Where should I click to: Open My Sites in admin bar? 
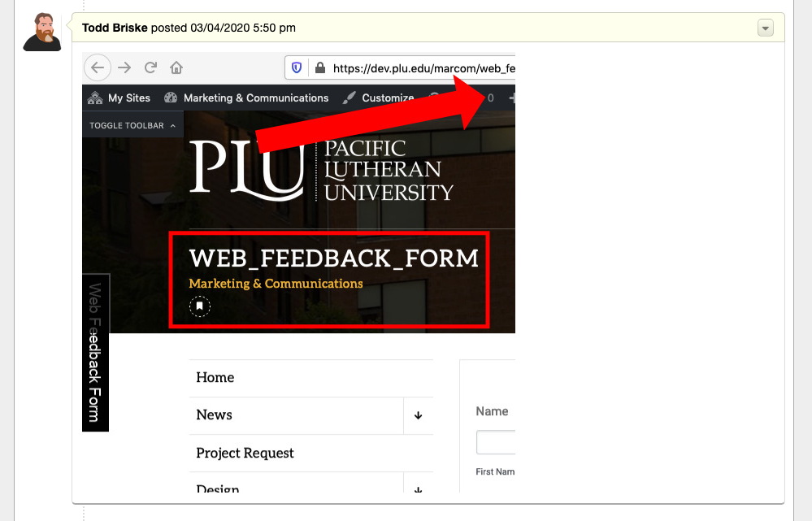[119, 98]
